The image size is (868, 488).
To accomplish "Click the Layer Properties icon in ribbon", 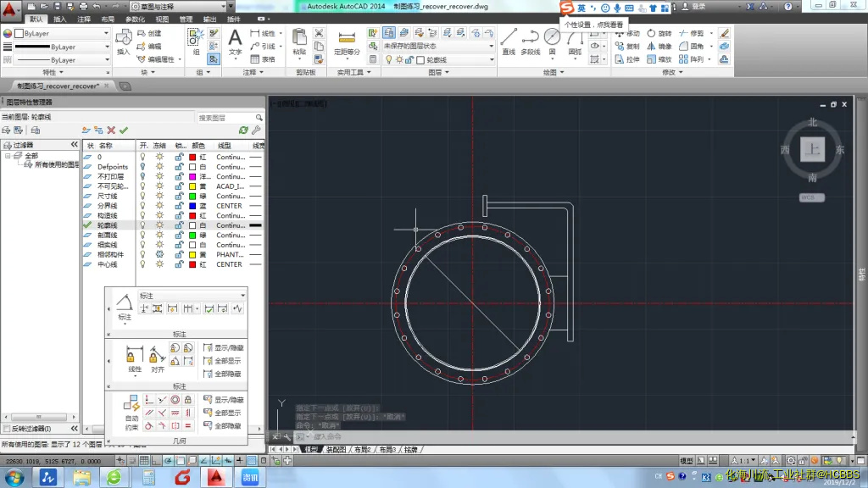I will pos(389,33).
